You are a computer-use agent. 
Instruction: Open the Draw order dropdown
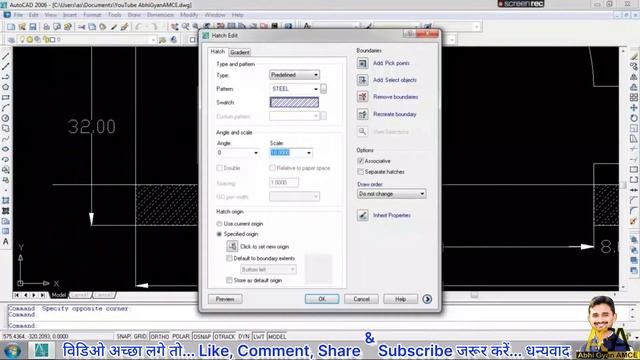point(391,194)
